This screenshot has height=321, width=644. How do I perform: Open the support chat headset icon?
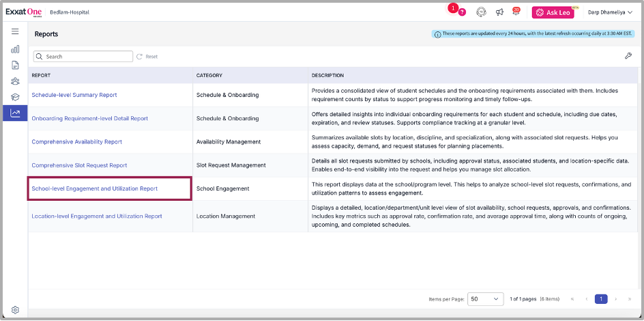tap(481, 12)
